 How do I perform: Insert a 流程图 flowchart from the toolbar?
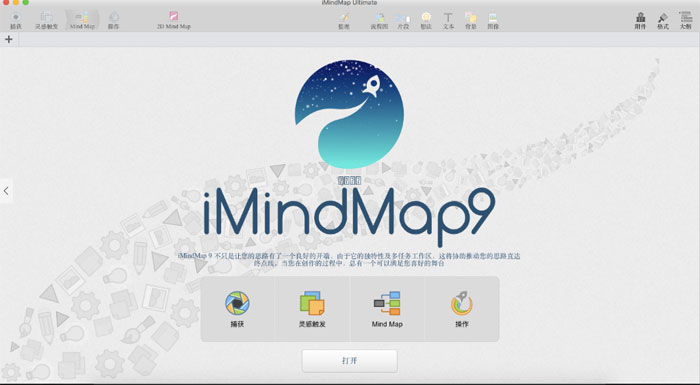point(379,20)
